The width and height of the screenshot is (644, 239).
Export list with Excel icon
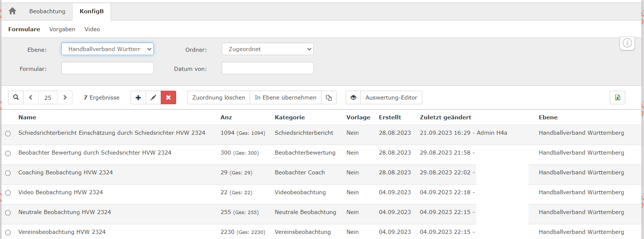617,97
